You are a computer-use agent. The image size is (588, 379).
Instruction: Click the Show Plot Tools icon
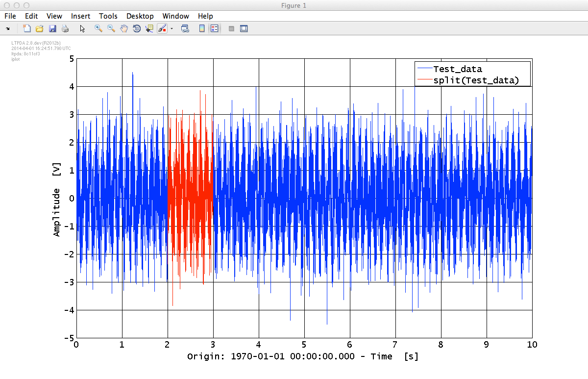244,29
